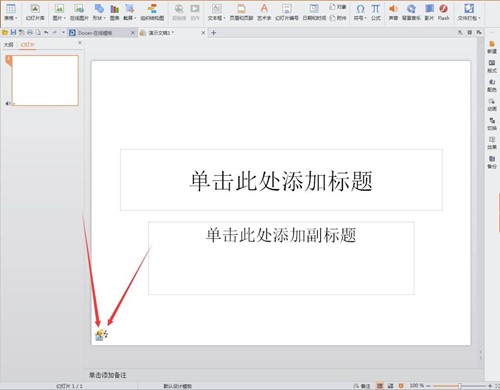Expand the 图片 picture dropdown arrow
This screenshot has width=500, height=390.
pos(64,18)
